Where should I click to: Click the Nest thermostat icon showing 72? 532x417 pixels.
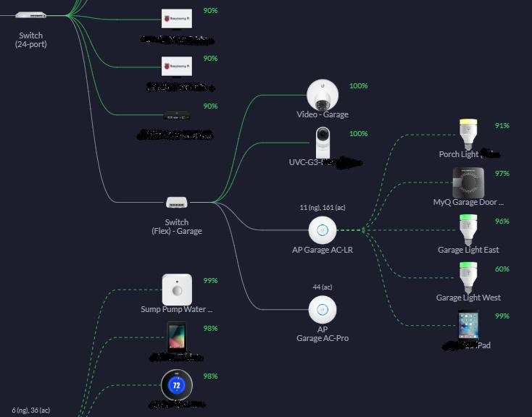coord(177,385)
